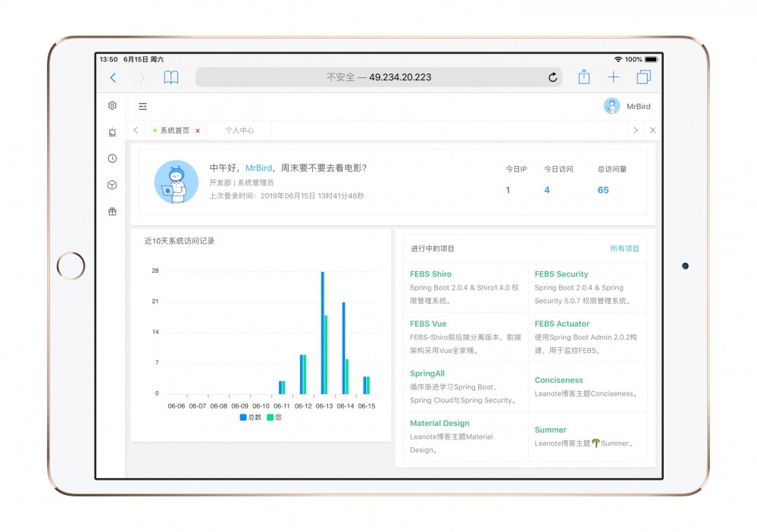The height and width of the screenshot is (532, 757).
Task: Click the Safari share icon
Action: (583, 77)
